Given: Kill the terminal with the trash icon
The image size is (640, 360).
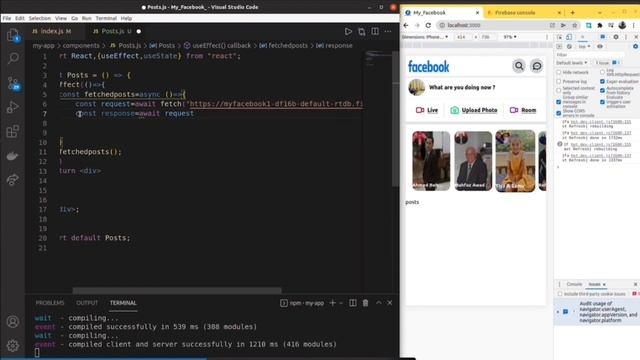Looking at the screenshot, I should pyautogui.click(x=365, y=303).
